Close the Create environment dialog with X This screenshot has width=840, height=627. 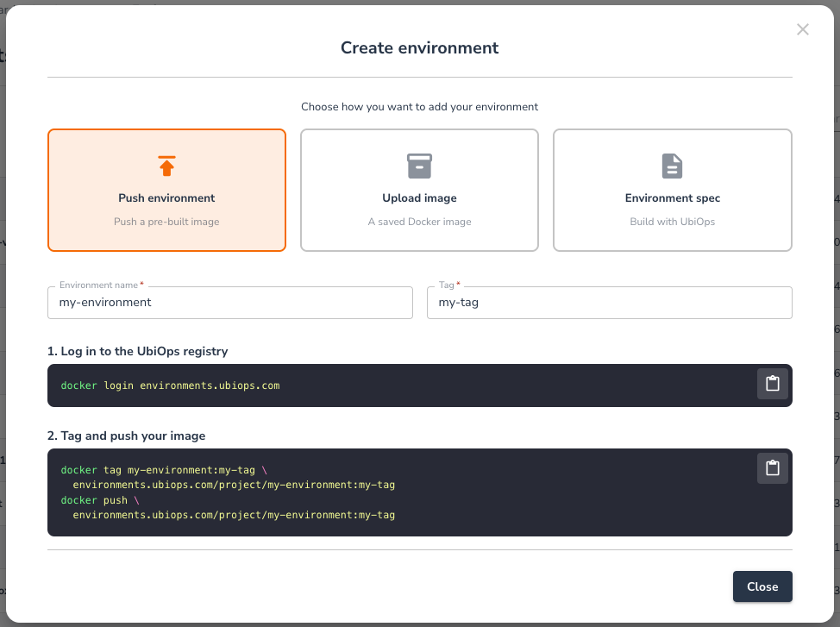pyautogui.click(x=803, y=29)
